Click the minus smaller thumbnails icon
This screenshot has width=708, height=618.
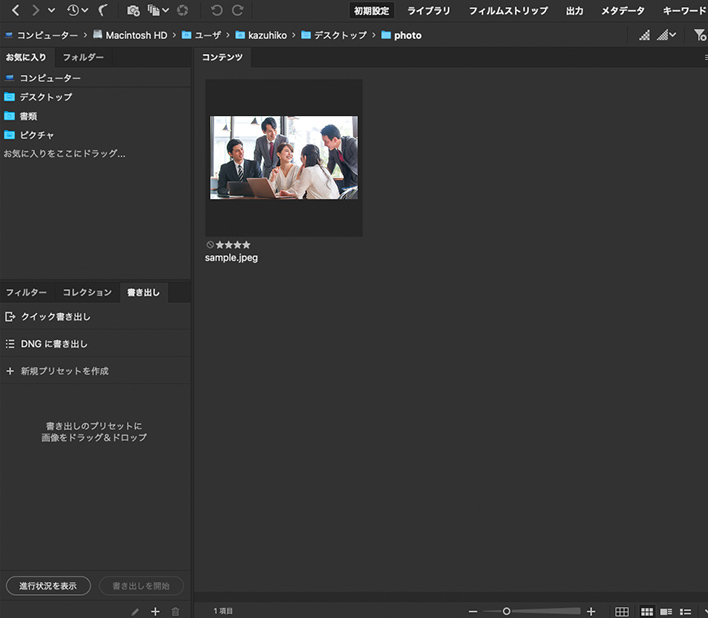click(x=473, y=612)
